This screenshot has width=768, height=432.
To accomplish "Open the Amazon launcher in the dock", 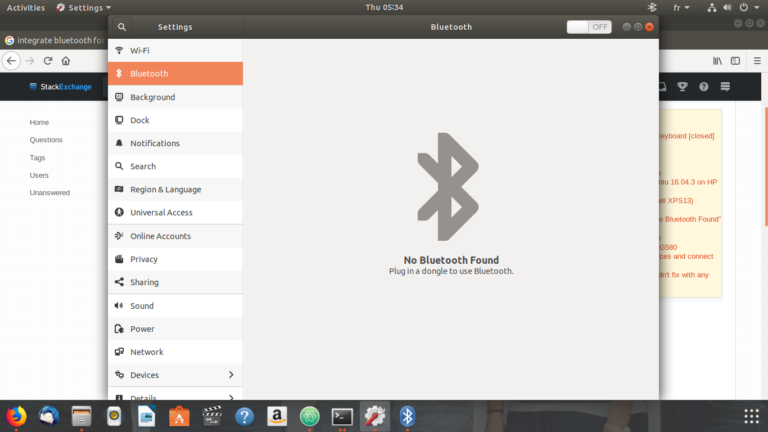I will pos(277,416).
